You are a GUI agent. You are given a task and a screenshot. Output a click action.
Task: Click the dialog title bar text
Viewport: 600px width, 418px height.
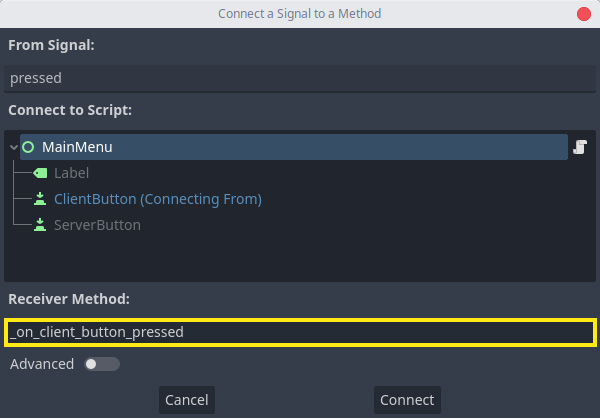tap(300, 14)
